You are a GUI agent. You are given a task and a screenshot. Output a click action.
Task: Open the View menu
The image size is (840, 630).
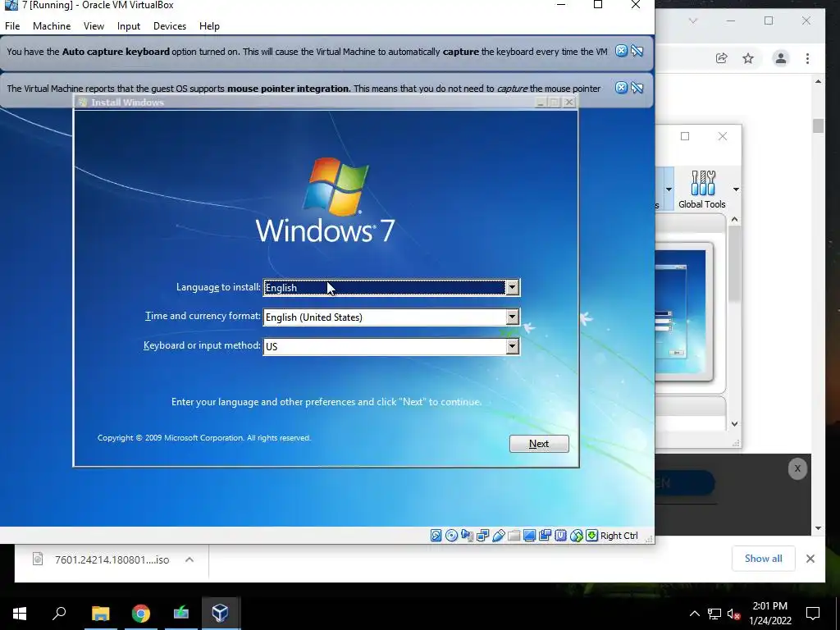pyautogui.click(x=94, y=26)
